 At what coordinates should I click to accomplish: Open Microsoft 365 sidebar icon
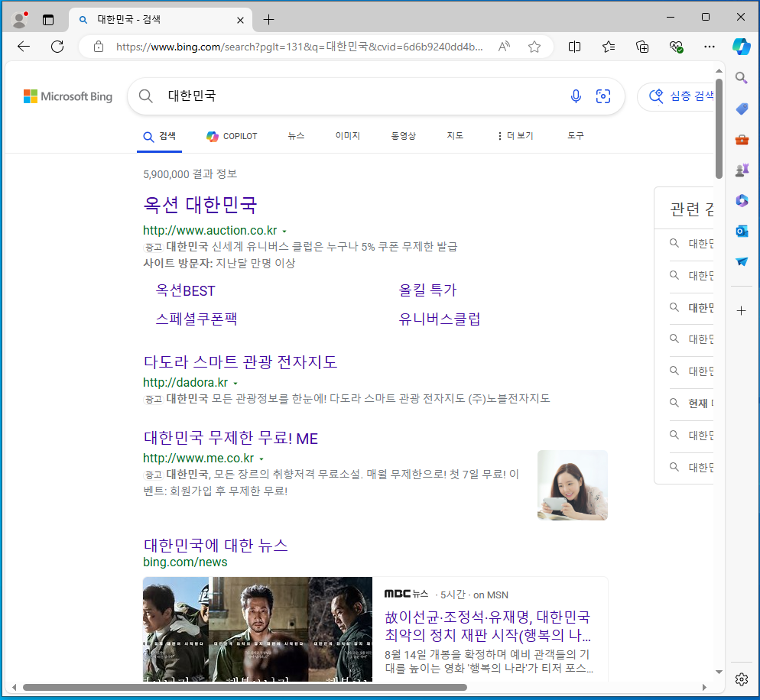pos(742,200)
